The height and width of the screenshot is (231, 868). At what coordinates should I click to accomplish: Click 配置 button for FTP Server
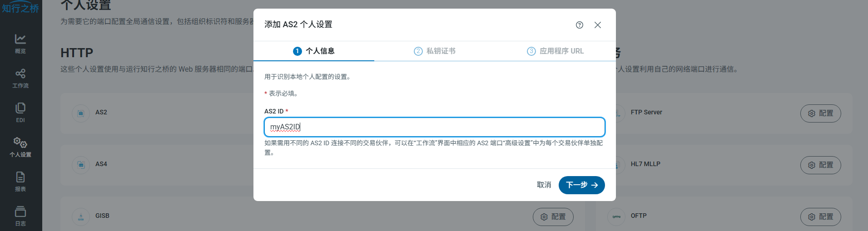coord(820,113)
